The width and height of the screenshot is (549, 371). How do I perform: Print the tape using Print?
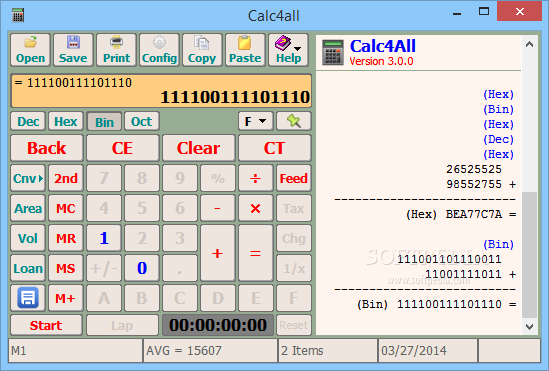(x=116, y=50)
